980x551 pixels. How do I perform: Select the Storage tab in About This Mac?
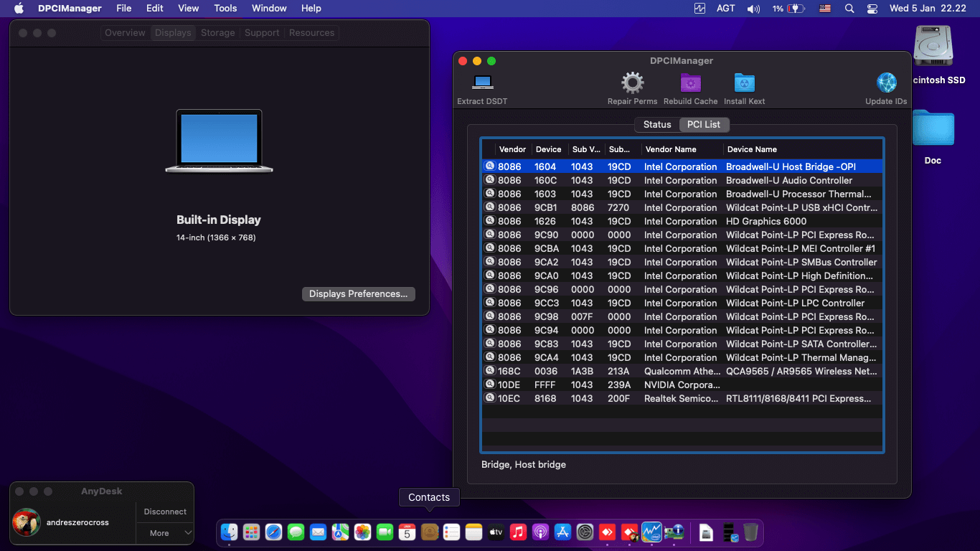click(217, 33)
